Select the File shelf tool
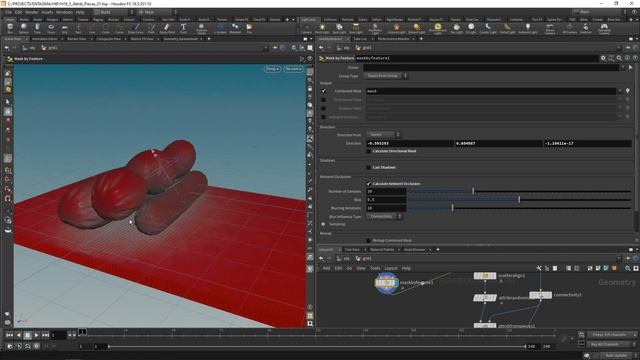640x360 pixels. [x=249, y=29]
